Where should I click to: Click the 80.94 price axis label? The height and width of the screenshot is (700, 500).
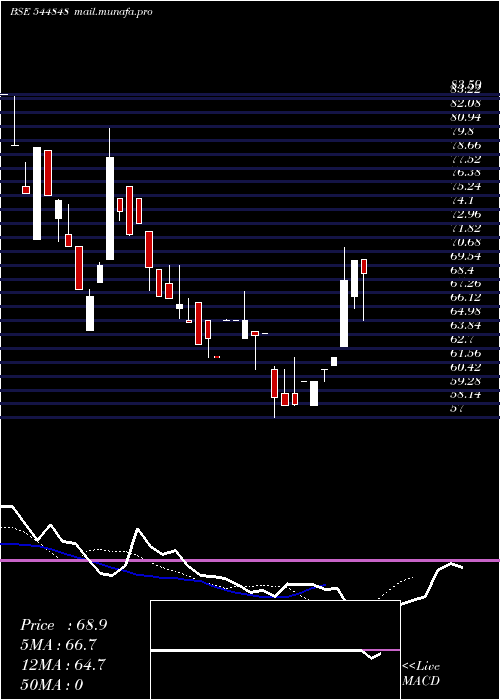(x=466, y=117)
